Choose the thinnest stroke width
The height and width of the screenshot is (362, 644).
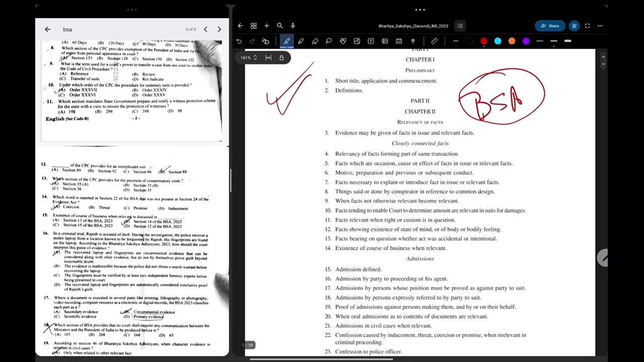point(540,41)
